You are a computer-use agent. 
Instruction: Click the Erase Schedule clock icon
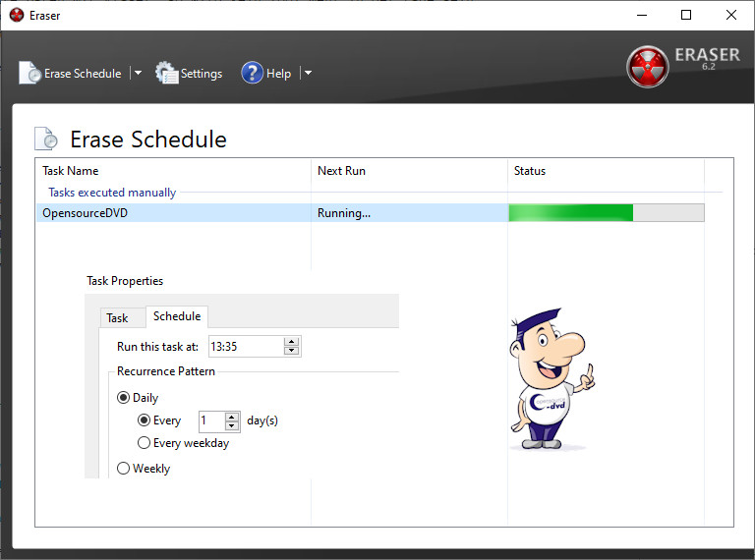[30, 73]
